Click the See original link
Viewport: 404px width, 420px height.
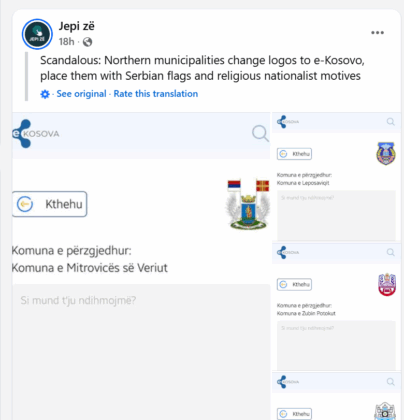(x=81, y=94)
